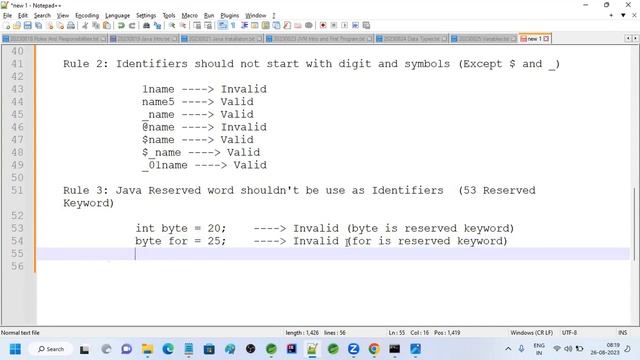Click the Redo toolbar icon
Image resolution: width=640 pixels, height=360 pixels.
click(x=132, y=25)
